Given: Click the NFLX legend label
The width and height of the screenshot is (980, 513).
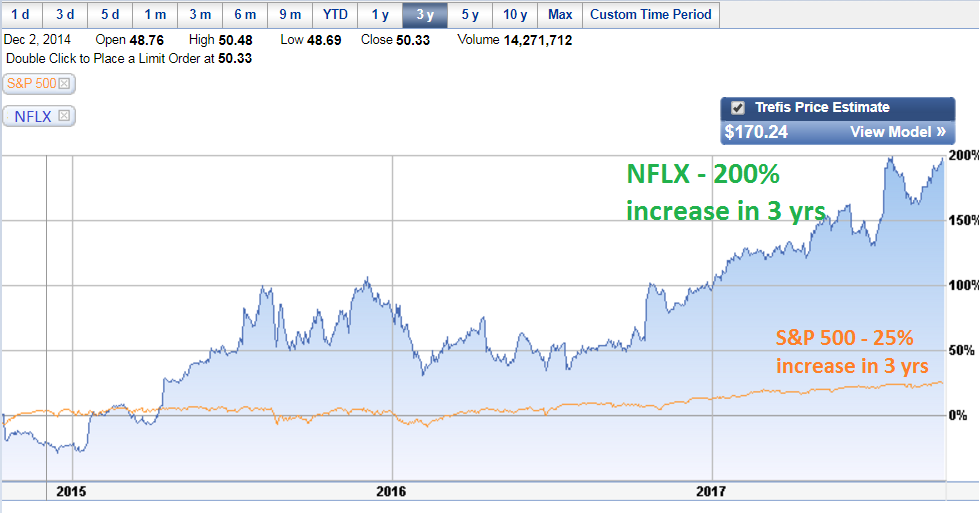Looking at the screenshot, I should tap(32, 116).
